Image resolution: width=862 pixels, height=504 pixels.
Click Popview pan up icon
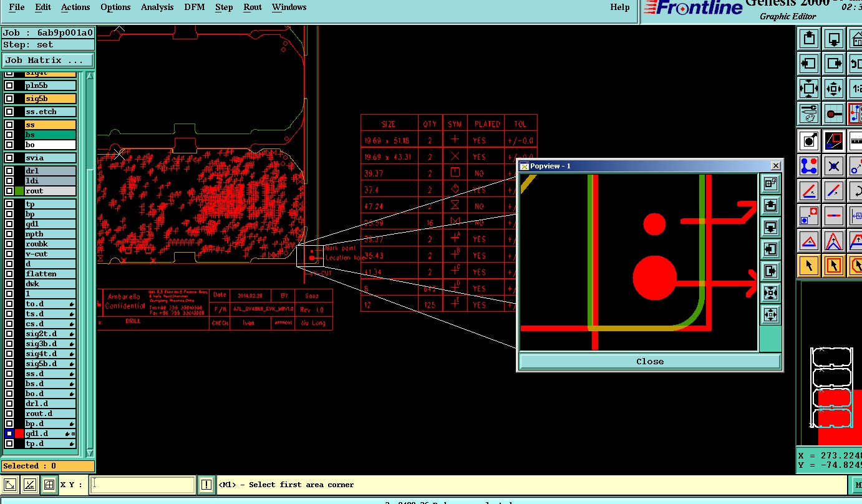[x=770, y=205]
